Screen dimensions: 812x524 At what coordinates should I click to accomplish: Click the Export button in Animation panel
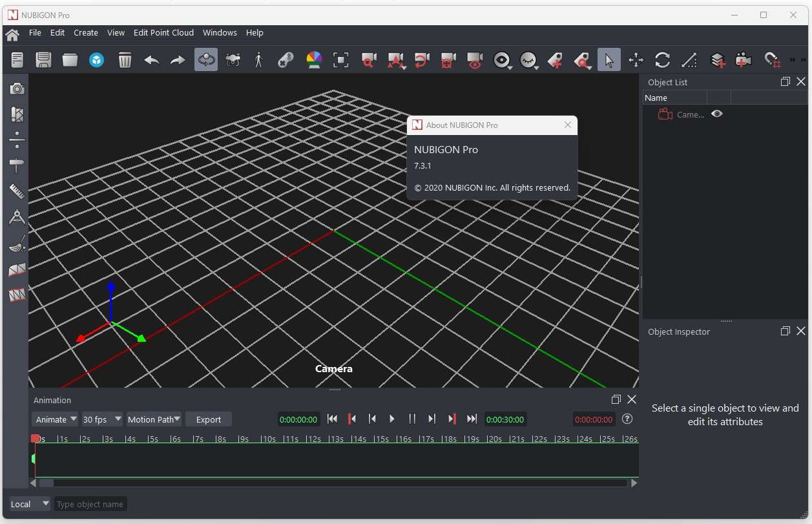(x=209, y=419)
